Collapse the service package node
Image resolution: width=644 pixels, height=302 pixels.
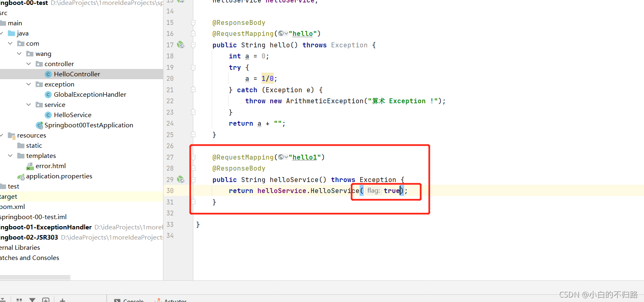[29, 104]
